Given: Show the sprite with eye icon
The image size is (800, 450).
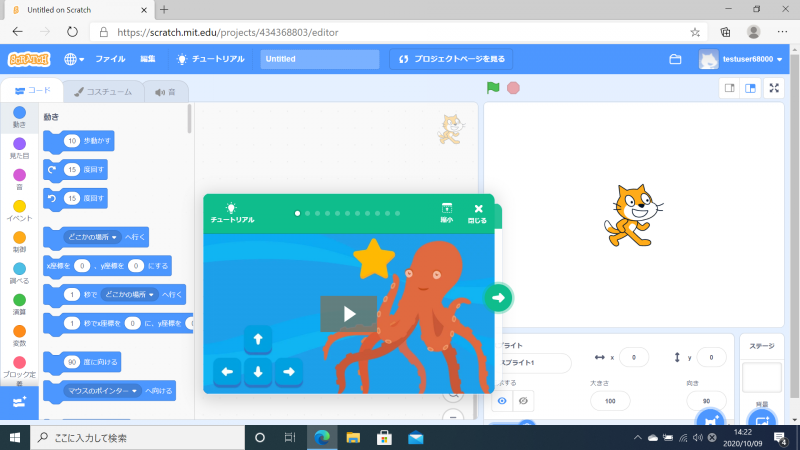Looking at the screenshot, I should click(x=502, y=401).
